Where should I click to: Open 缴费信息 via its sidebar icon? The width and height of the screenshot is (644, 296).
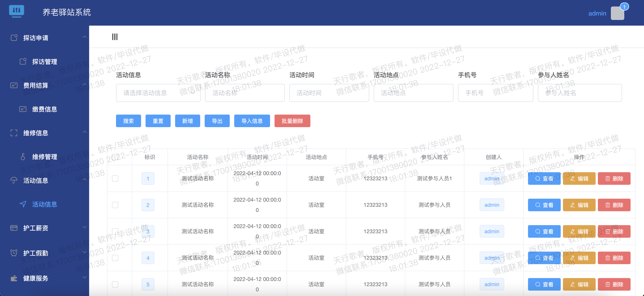[23, 109]
